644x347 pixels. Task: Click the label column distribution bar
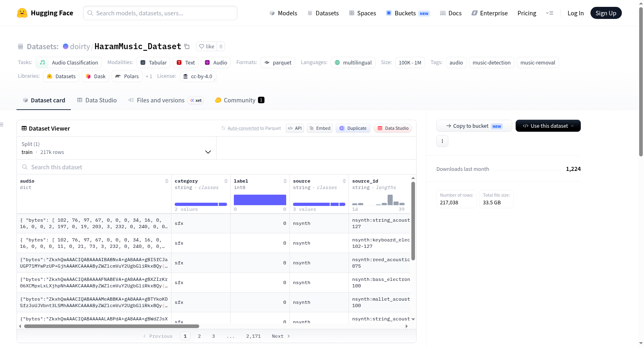(x=260, y=200)
